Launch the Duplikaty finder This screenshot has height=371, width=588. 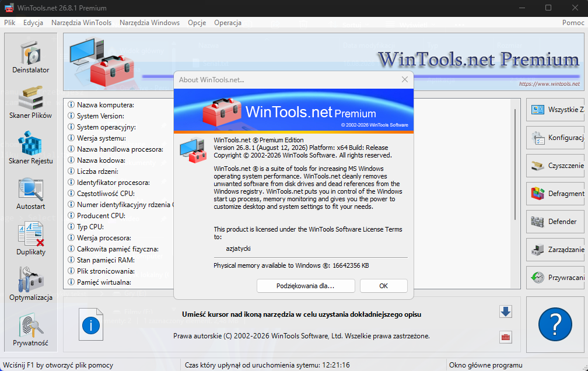tap(31, 239)
